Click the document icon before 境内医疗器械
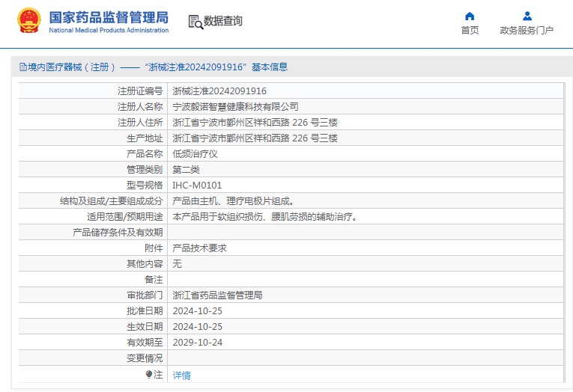Image resolution: width=573 pixels, height=392 pixels. pos(23,67)
